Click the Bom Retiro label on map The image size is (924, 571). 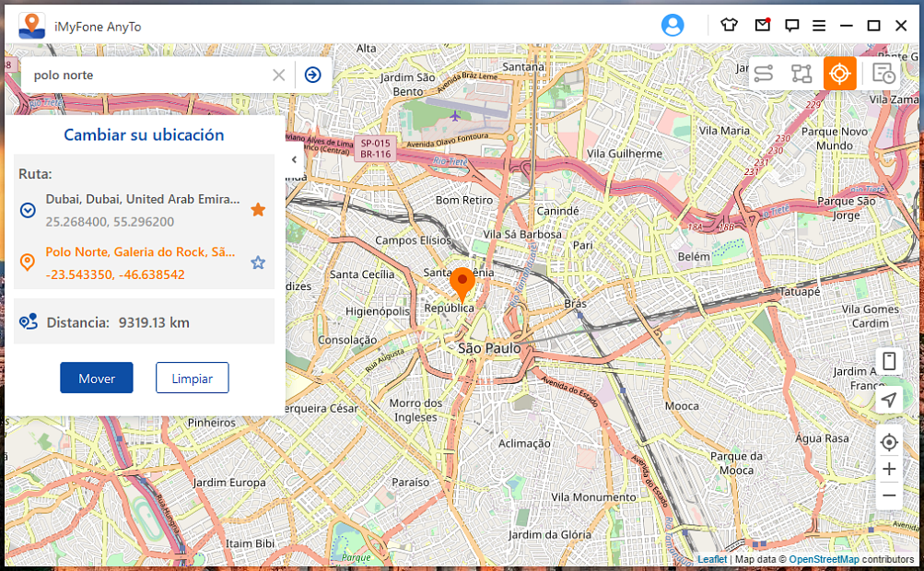[x=464, y=201]
